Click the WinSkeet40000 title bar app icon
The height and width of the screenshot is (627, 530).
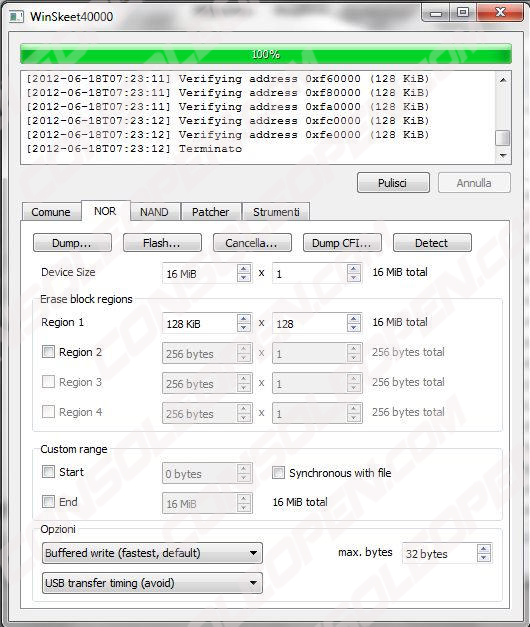coord(16,16)
